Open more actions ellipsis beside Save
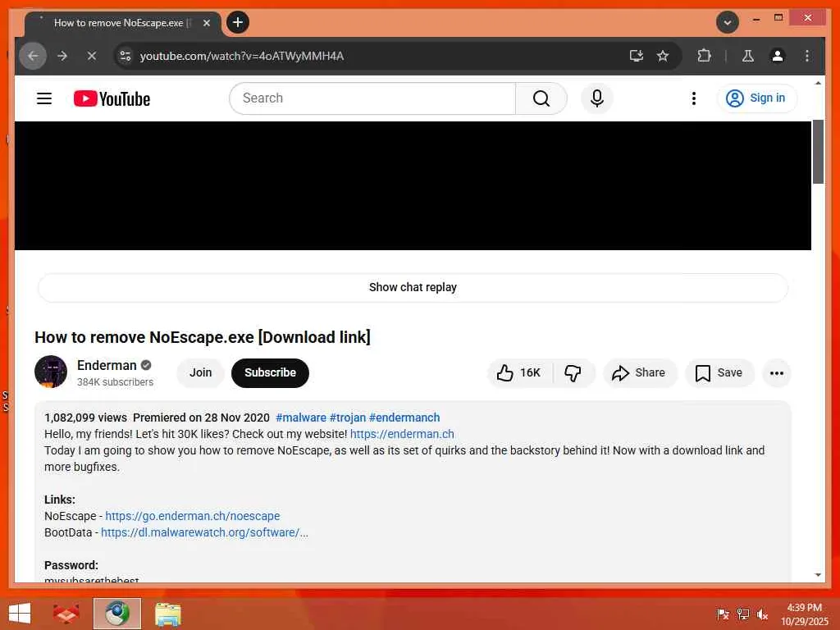Viewport: 840px width, 630px height. pyautogui.click(x=776, y=373)
